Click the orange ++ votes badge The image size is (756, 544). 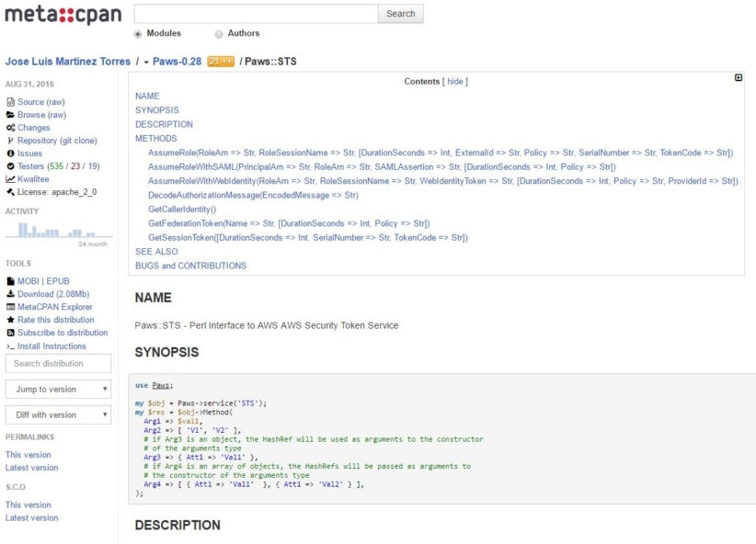pos(221,62)
